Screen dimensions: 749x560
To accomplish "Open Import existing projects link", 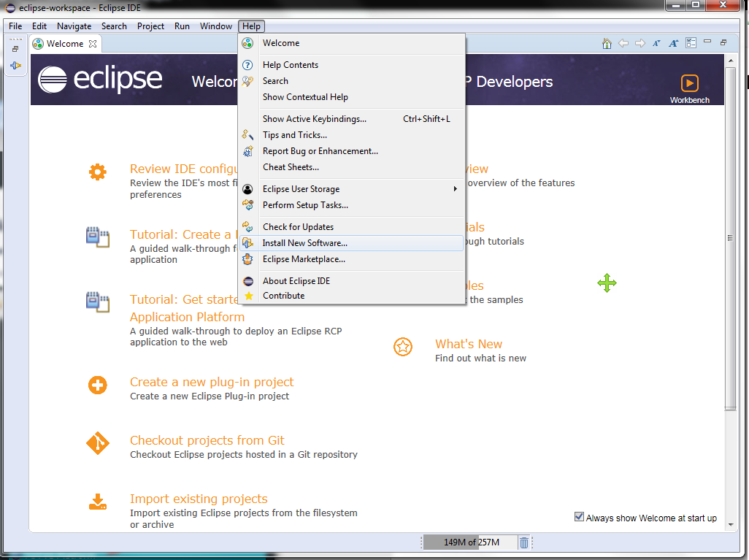I will click(x=199, y=499).
